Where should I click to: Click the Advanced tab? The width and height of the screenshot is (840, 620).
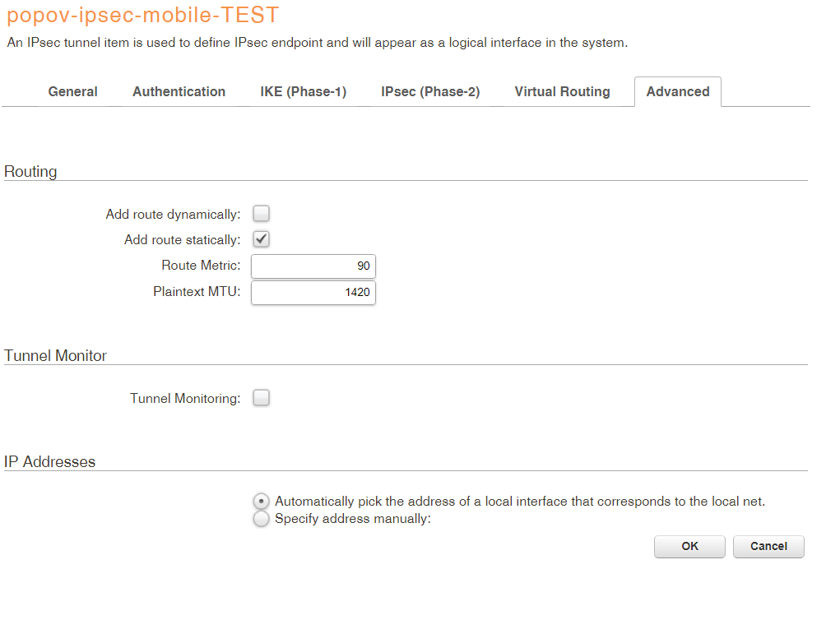(677, 92)
